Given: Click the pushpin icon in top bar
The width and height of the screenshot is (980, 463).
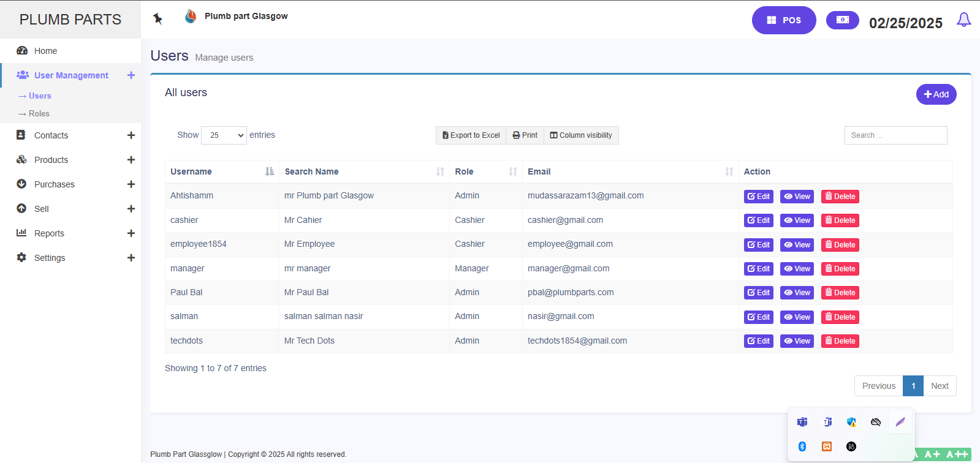Looking at the screenshot, I should 158,18.
